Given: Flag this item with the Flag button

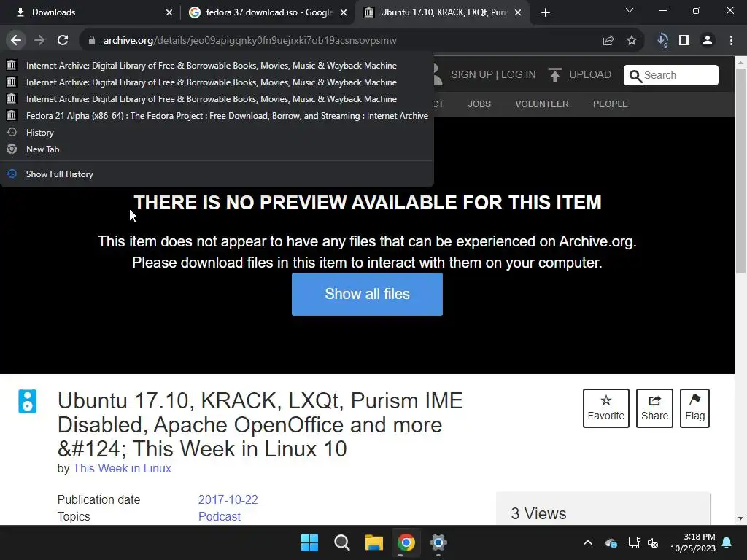Looking at the screenshot, I should pos(694,408).
